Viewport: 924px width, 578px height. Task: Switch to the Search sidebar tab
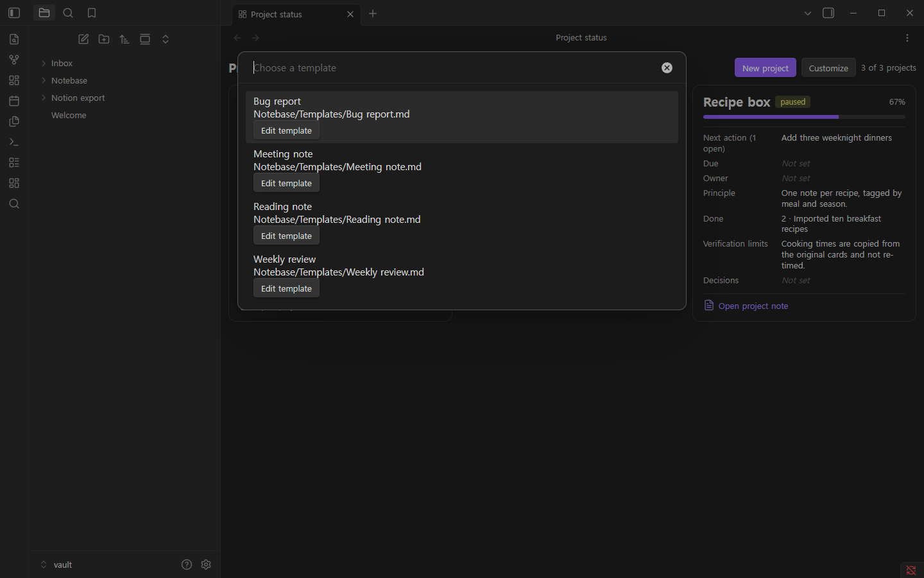tap(68, 13)
